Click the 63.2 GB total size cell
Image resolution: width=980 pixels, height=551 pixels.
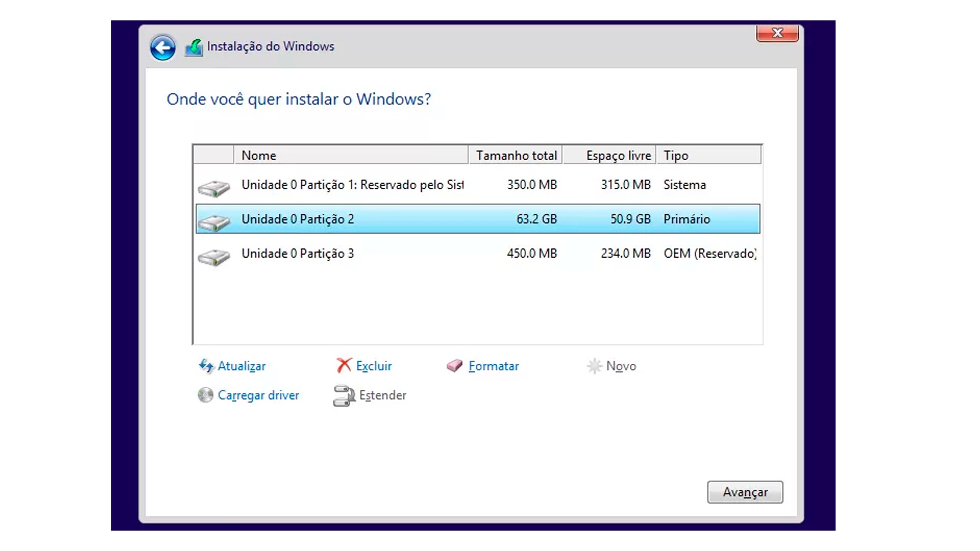click(x=536, y=219)
